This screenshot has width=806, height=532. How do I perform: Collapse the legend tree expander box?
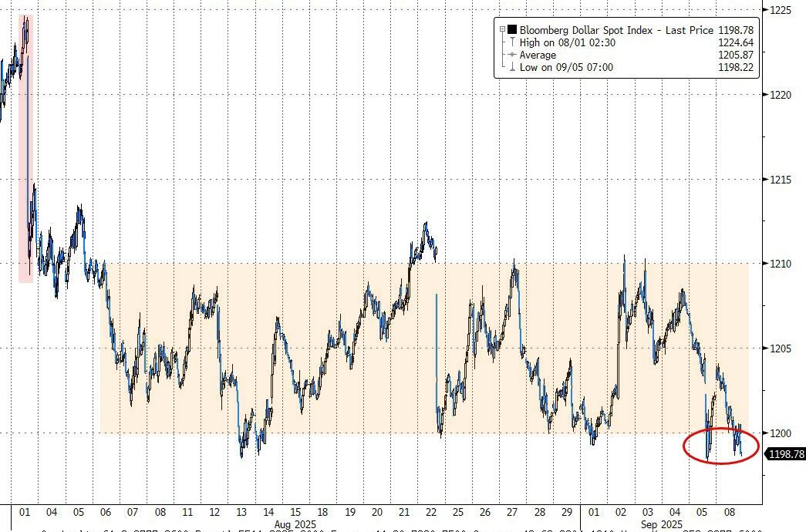click(502, 30)
